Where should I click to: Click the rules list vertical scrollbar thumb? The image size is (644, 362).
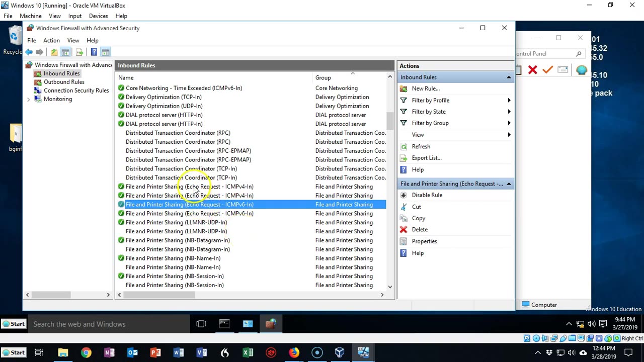click(390, 121)
